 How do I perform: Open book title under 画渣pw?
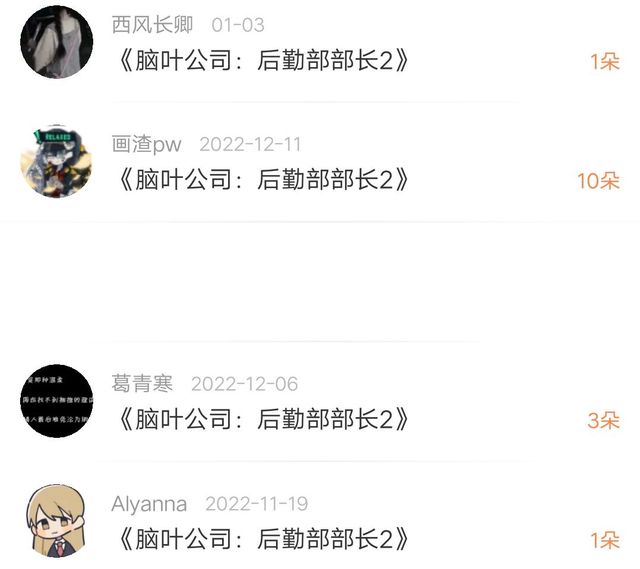click(263, 180)
